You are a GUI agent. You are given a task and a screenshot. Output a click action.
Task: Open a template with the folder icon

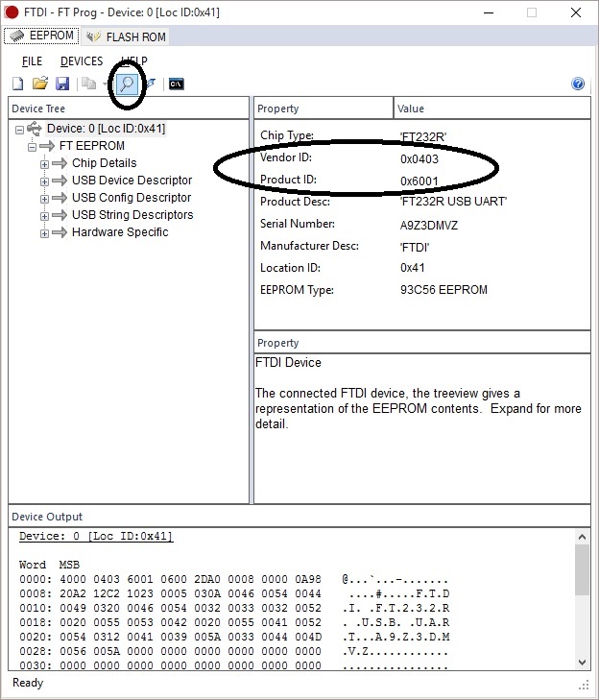pyautogui.click(x=40, y=84)
